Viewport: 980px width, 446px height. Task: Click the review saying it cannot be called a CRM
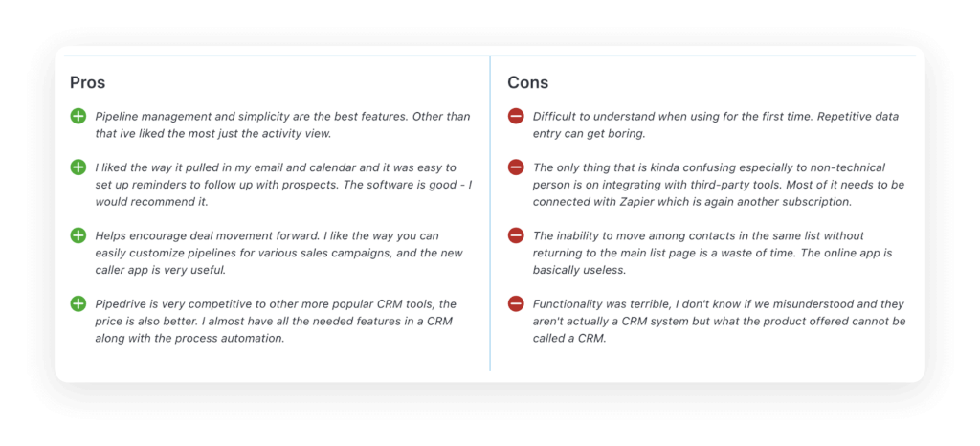tap(719, 321)
